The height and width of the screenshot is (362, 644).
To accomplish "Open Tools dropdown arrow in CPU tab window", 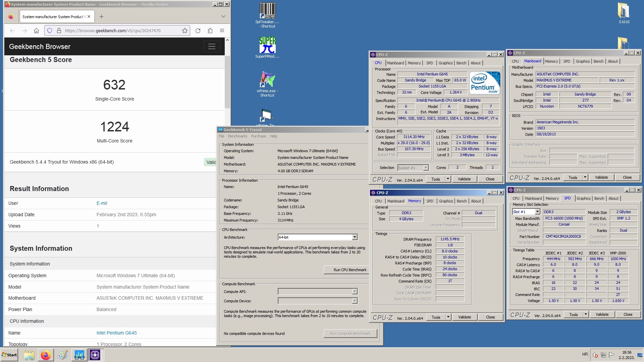I will click(448, 179).
